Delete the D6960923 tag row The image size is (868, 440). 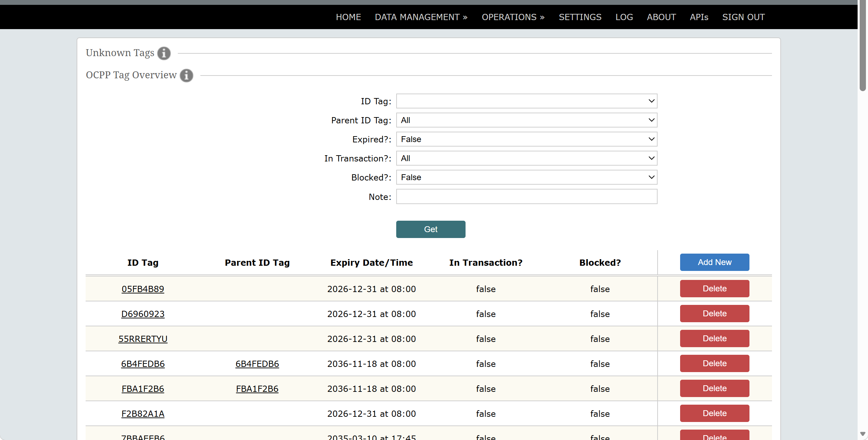[714, 314]
